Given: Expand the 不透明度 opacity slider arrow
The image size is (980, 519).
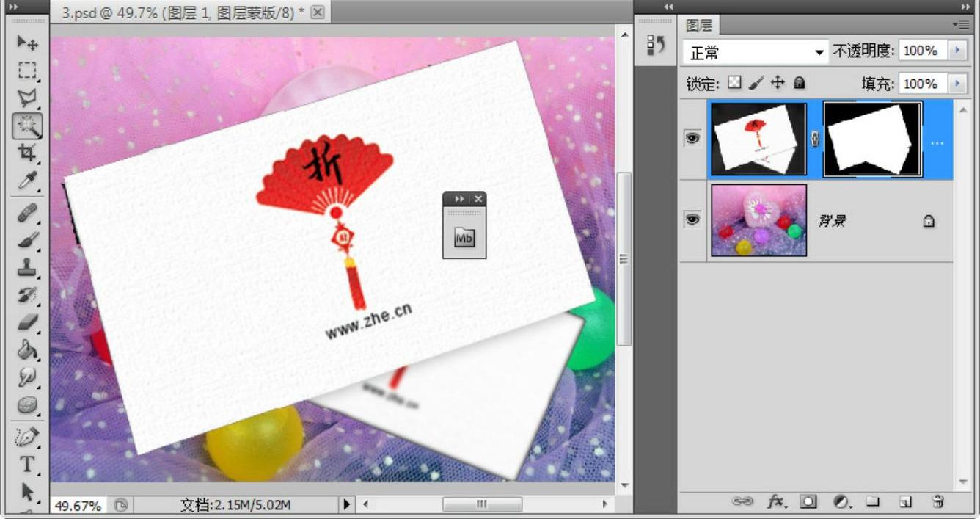Looking at the screenshot, I should pyautogui.click(x=957, y=51).
